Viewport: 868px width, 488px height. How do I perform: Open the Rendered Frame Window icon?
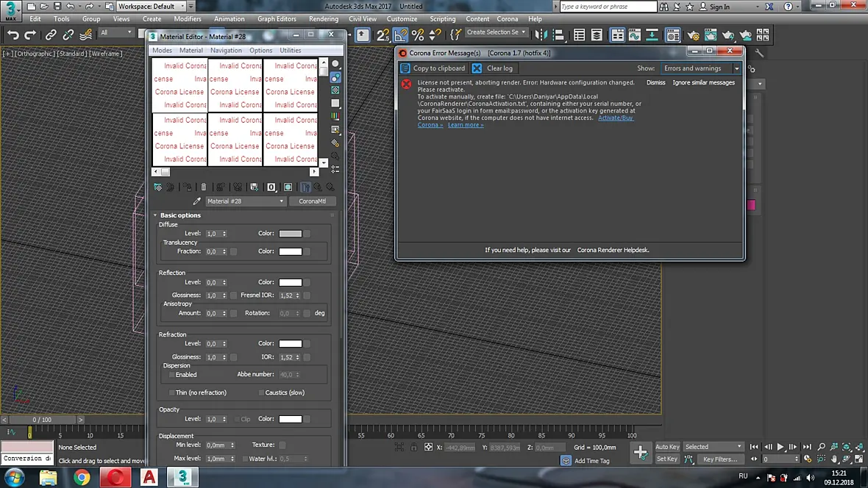click(x=711, y=35)
